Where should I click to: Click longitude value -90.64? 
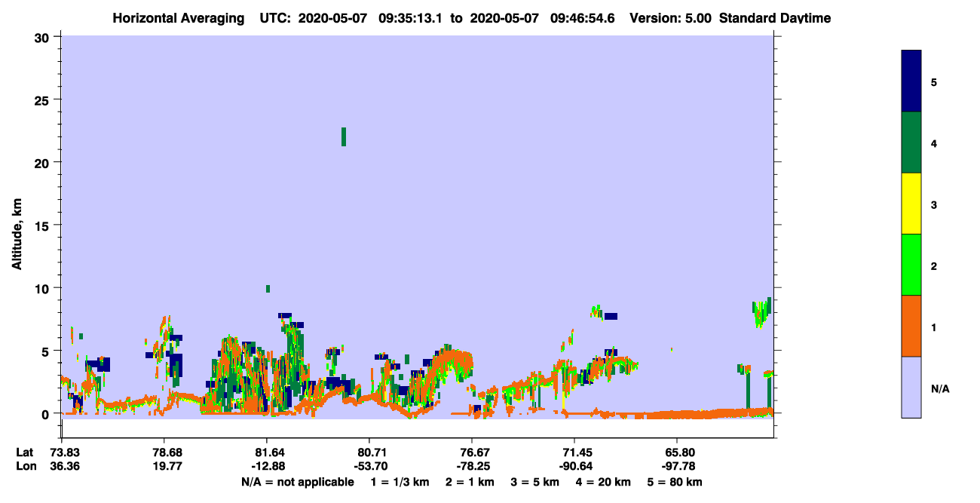[x=574, y=466]
